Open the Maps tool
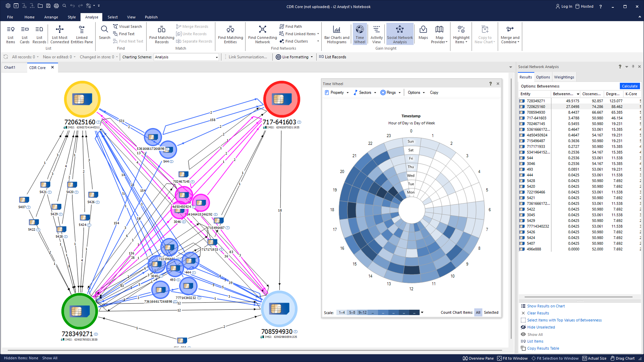 click(x=423, y=34)
